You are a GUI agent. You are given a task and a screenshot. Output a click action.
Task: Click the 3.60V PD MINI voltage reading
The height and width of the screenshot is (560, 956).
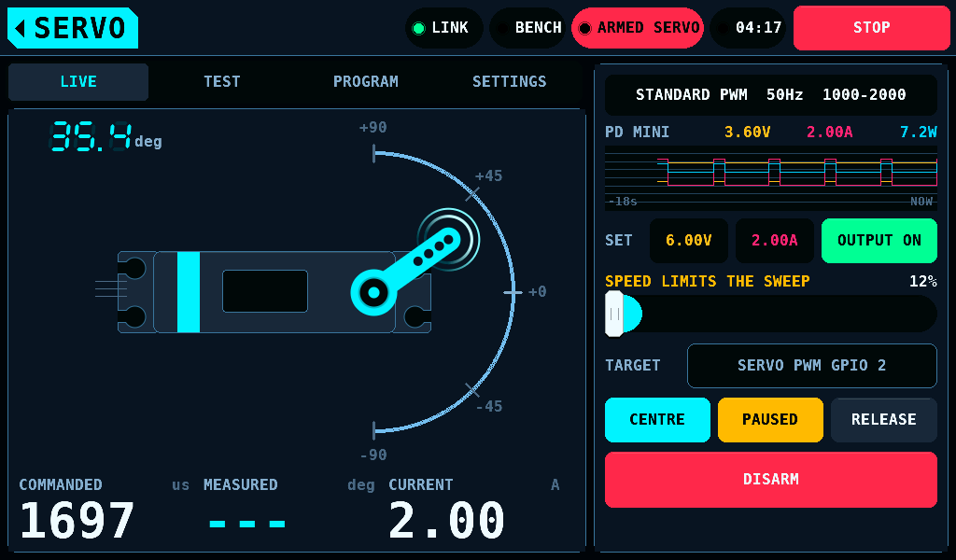click(x=748, y=133)
